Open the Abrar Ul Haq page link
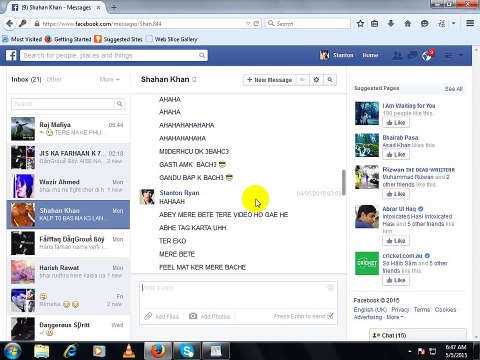 coord(399,209)
